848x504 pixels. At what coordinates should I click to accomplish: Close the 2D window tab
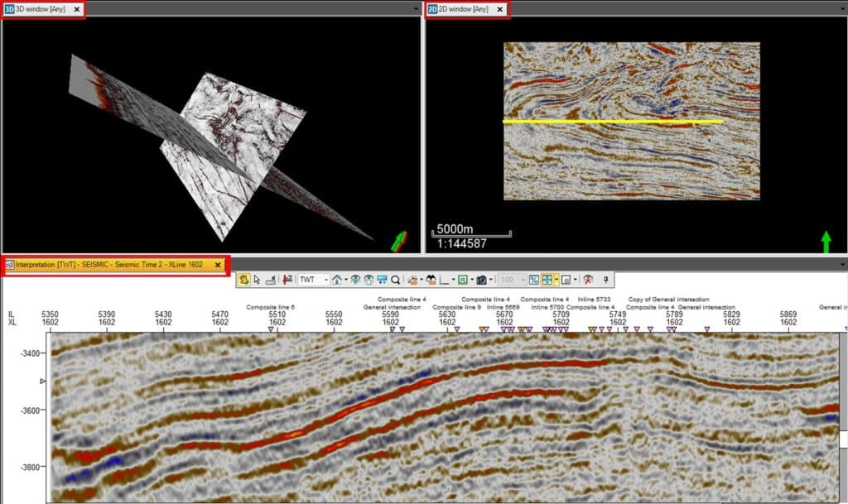499,9
